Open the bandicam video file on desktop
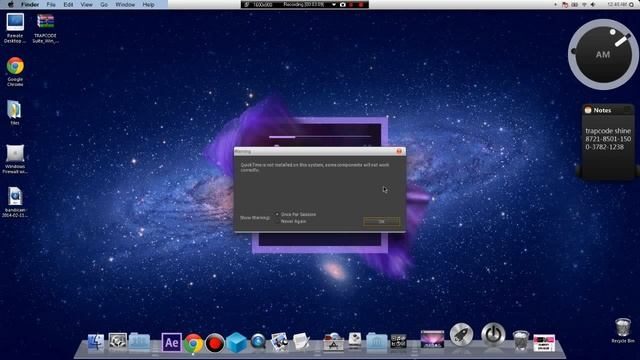This screenshot has width=640, height=360. tap(15, 202)
